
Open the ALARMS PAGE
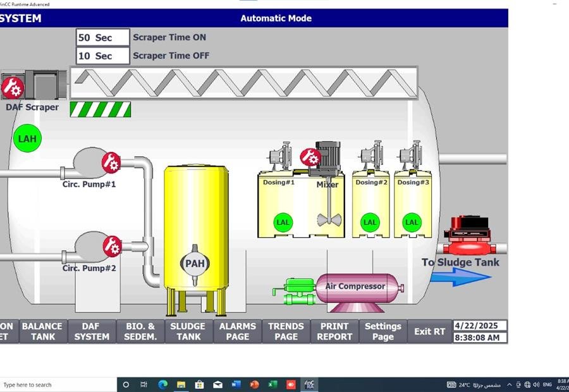(238, 331)
